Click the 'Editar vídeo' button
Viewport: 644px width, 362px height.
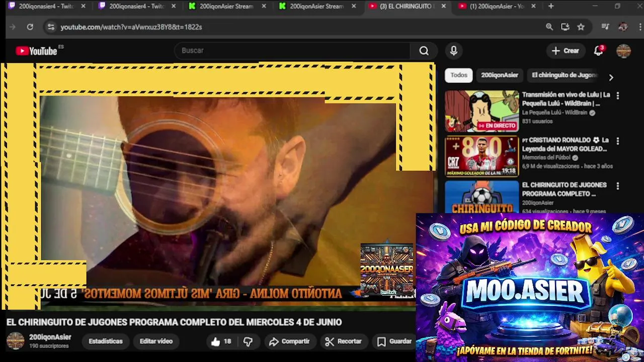(156, 341)
